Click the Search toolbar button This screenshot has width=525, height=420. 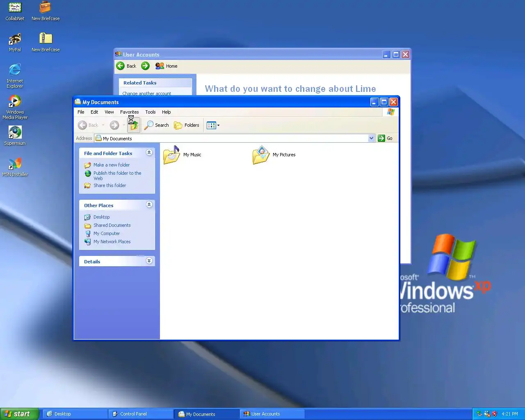[x=157, y=125]
